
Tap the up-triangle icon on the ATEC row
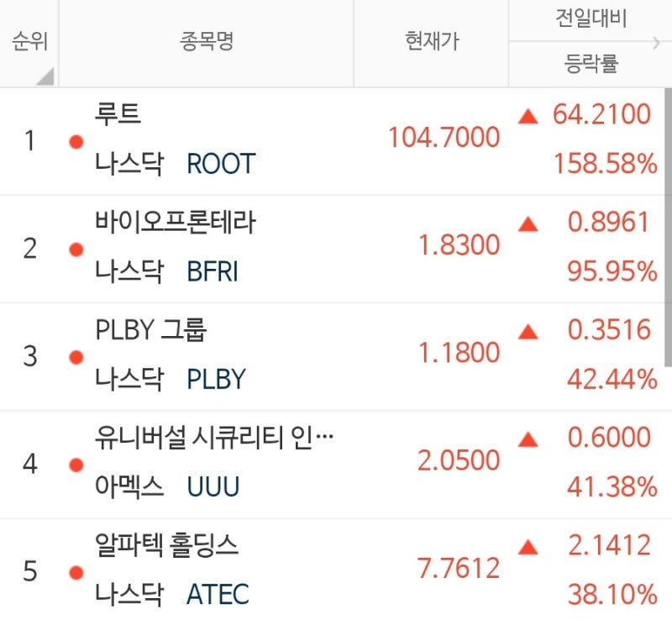529,546
